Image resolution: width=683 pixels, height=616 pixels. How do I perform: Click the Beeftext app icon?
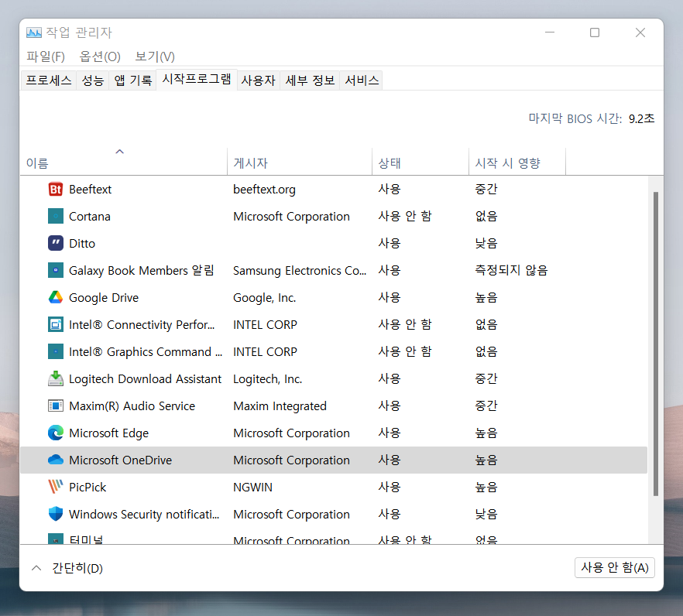pyautogui.click(x=55, y=190)
